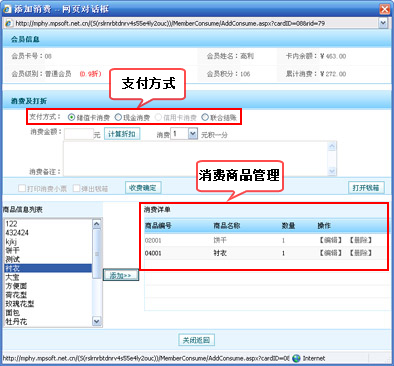Click 【编辑】 for item 04001

(x=330, y=253)
